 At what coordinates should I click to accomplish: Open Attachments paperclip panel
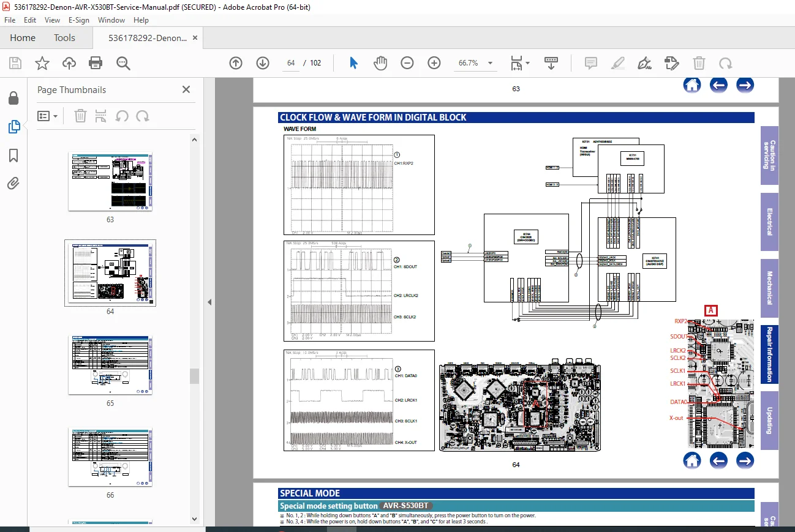click(13, 183)
